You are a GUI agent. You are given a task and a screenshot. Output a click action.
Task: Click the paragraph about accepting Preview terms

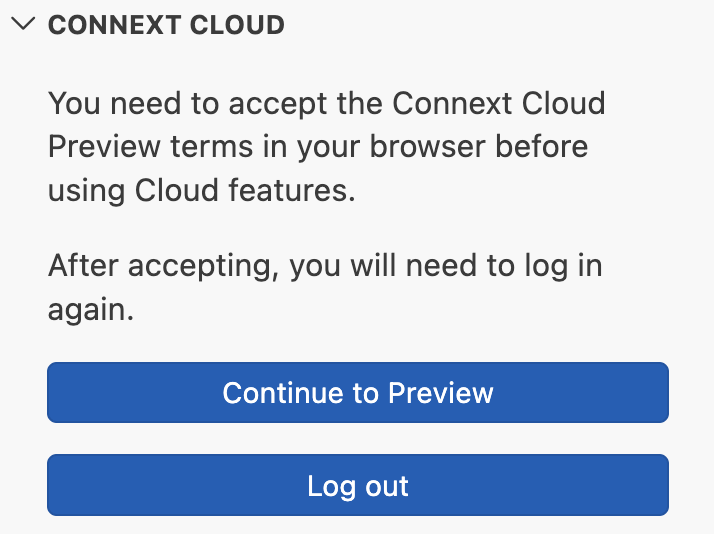(x=326, y=146)
